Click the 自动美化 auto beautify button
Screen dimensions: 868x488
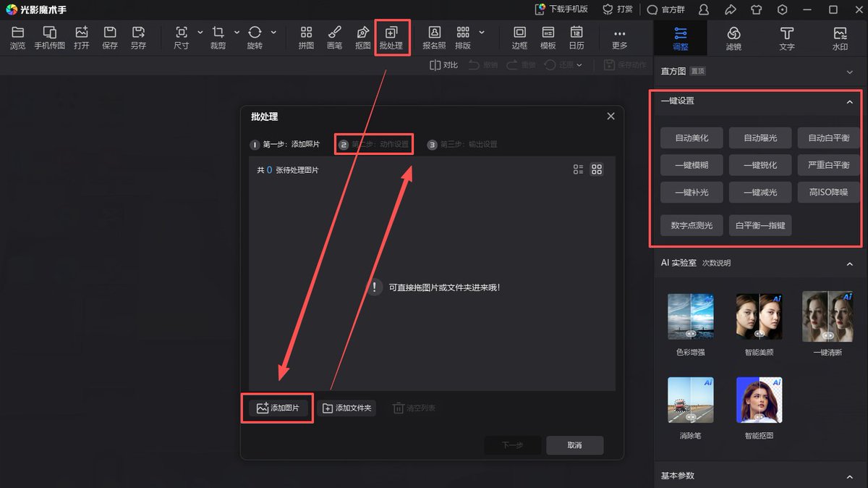[x=692, y=138]
